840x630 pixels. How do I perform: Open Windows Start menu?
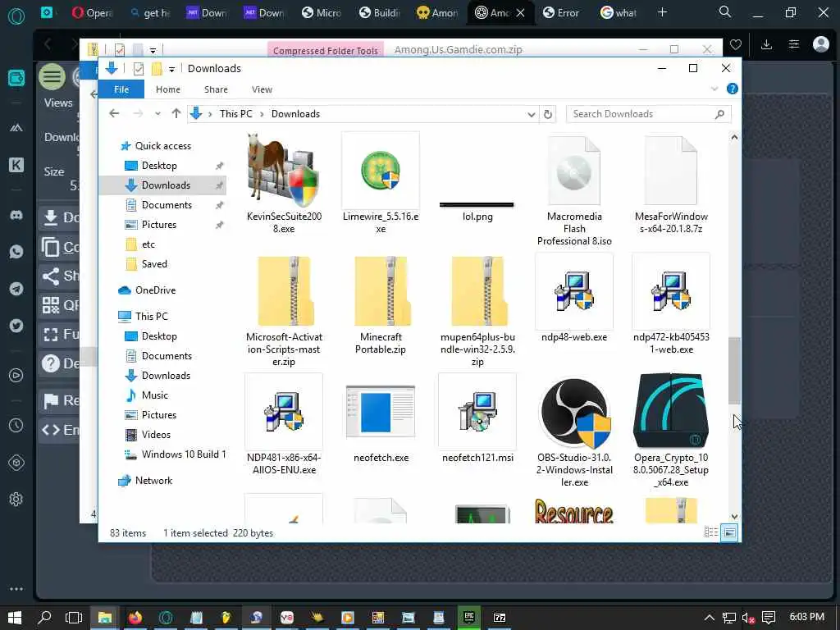tap(15, 618)
